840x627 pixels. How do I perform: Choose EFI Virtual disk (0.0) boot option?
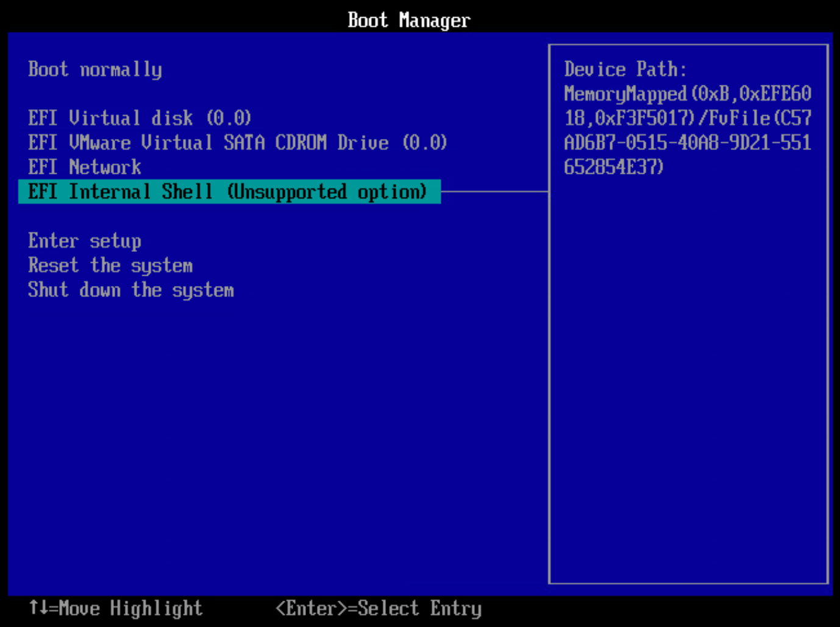pos(140,118)
